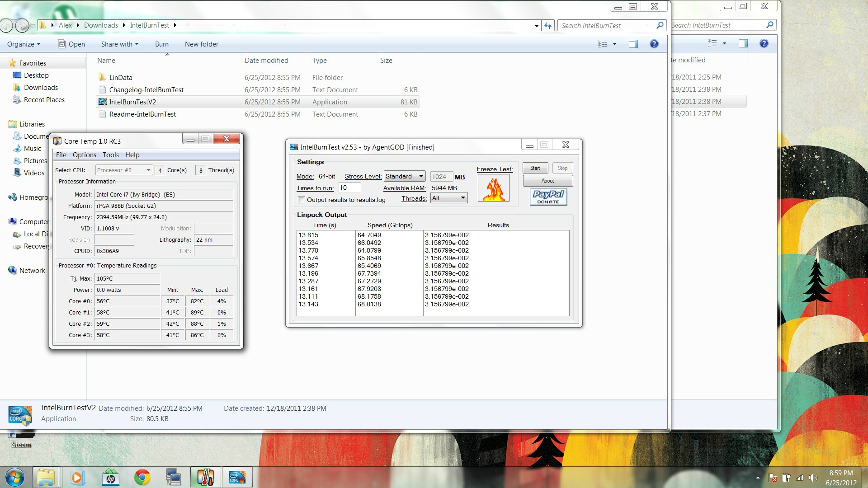Select Changelog-IntelBurnTest text file

coord(146,89)
